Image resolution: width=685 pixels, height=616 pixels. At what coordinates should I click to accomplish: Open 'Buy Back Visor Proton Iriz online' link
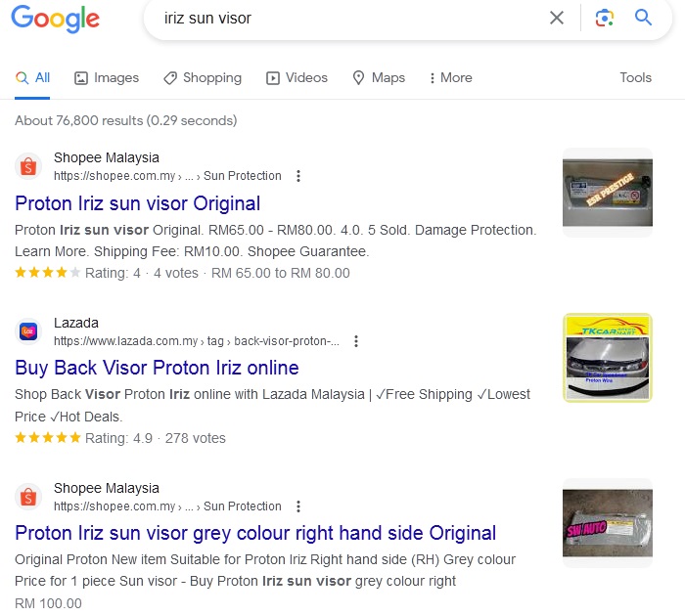[157, 368]
